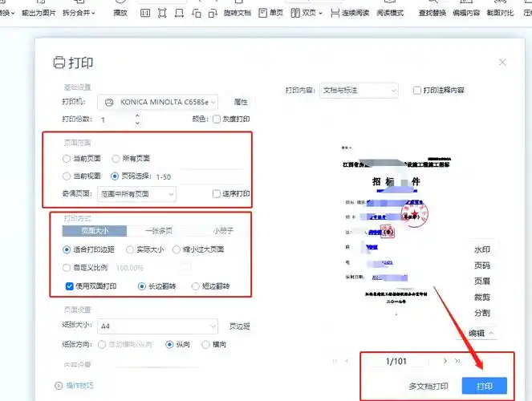Close the print dialog with X

[502, 62]
